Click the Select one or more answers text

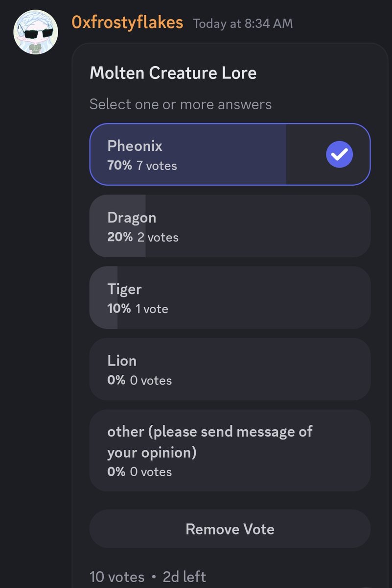pos(181,104)
